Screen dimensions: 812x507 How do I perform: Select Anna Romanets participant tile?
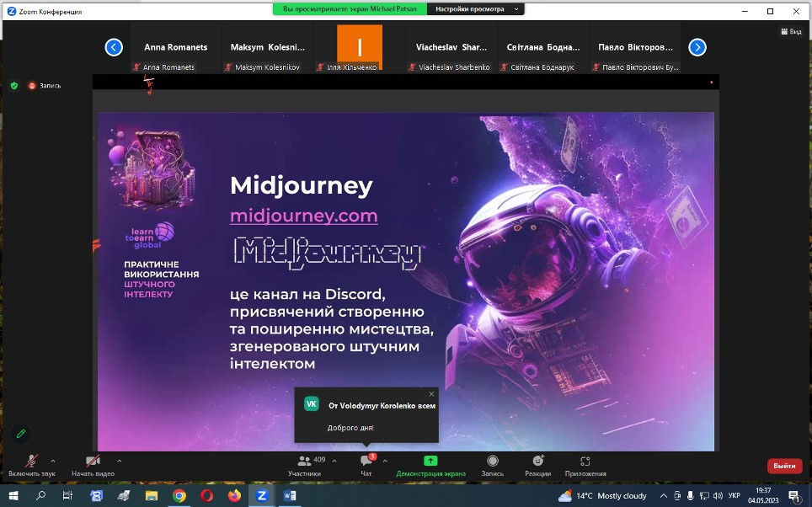pyautogui.click(x=175, y=47)
